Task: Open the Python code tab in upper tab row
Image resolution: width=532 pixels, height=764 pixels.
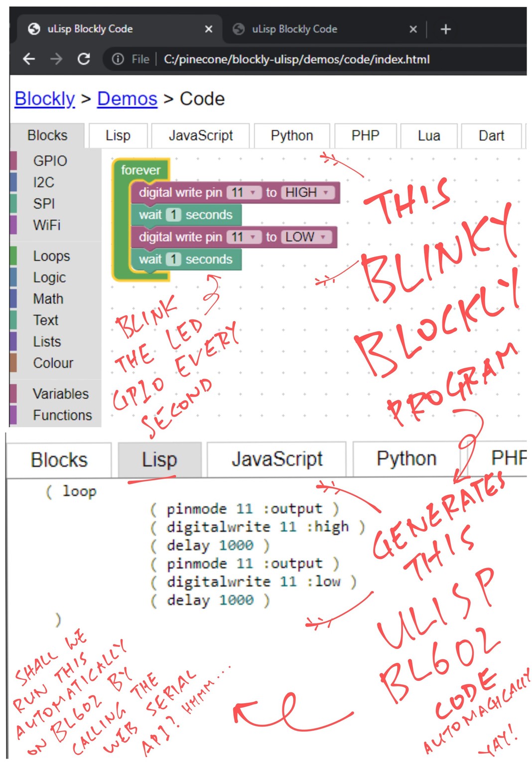Action: pyautogui.click(x=291, y=136)
